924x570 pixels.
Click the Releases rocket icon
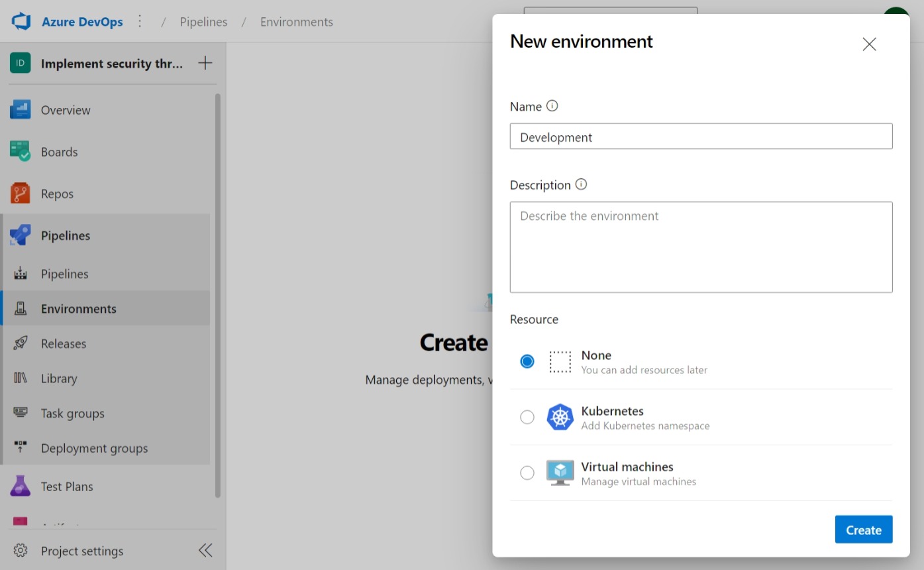(21, 343)
